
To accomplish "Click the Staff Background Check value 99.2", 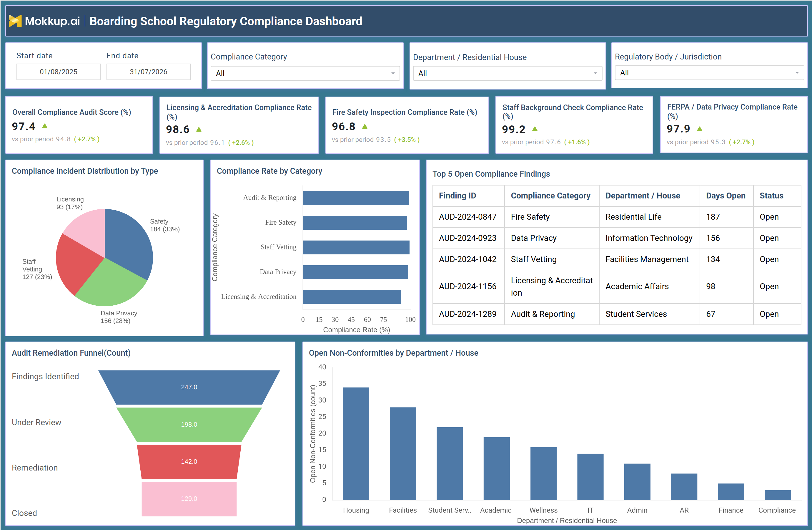I will (513, 129).
